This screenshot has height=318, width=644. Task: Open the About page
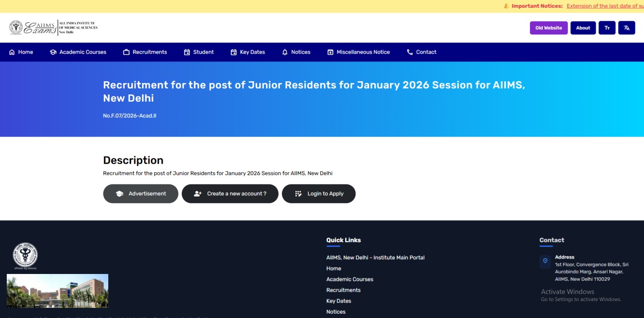pyautogui.click(x=583, y=28)
